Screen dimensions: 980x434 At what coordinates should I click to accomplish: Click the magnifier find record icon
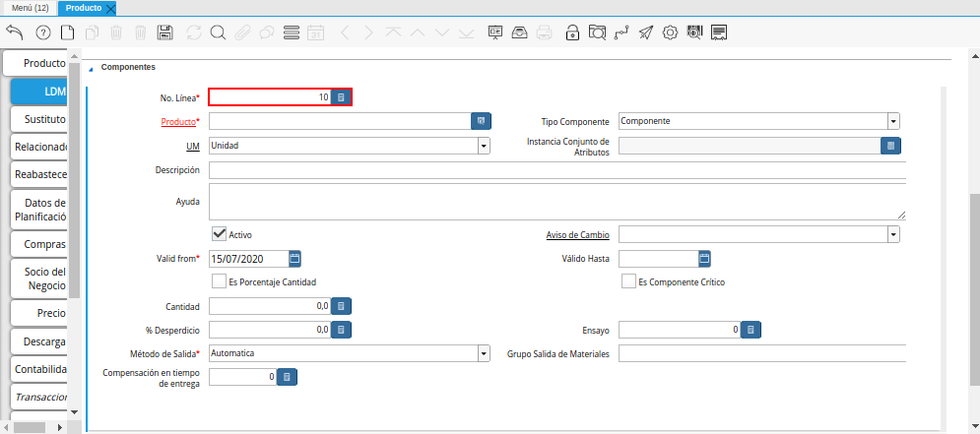[218, 32]
